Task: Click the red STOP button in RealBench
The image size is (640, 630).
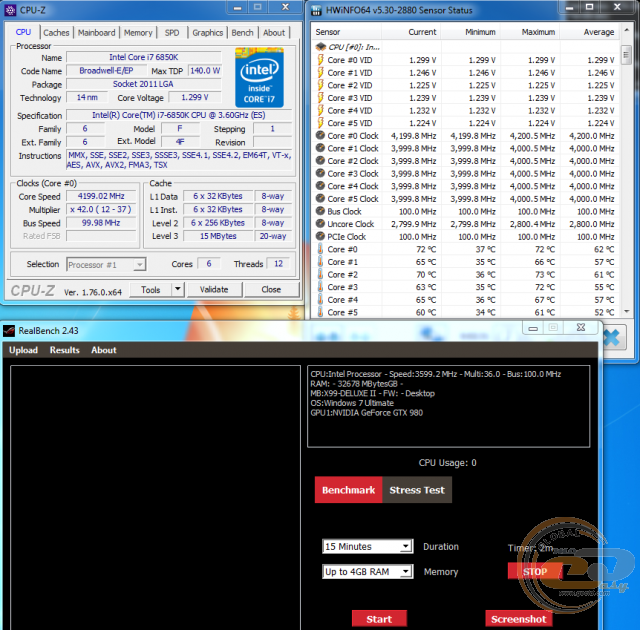Action: coord(535,572)
